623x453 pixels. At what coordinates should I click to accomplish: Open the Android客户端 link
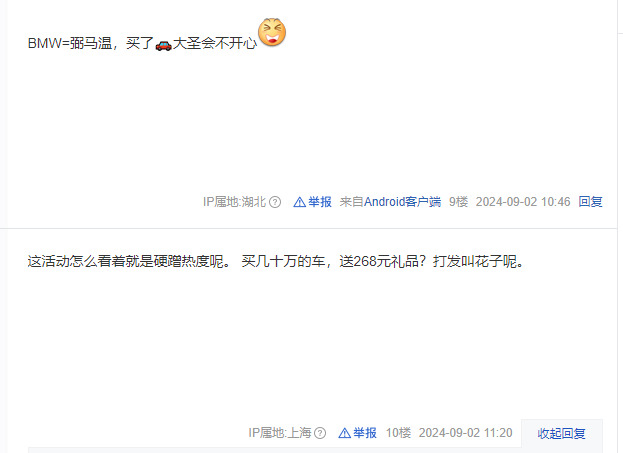[402, 202]
